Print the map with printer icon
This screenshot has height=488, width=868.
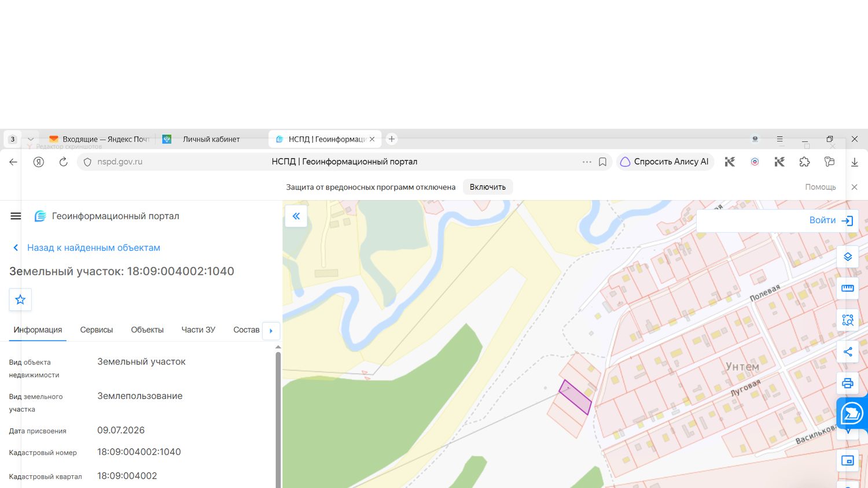coord(848,383)
